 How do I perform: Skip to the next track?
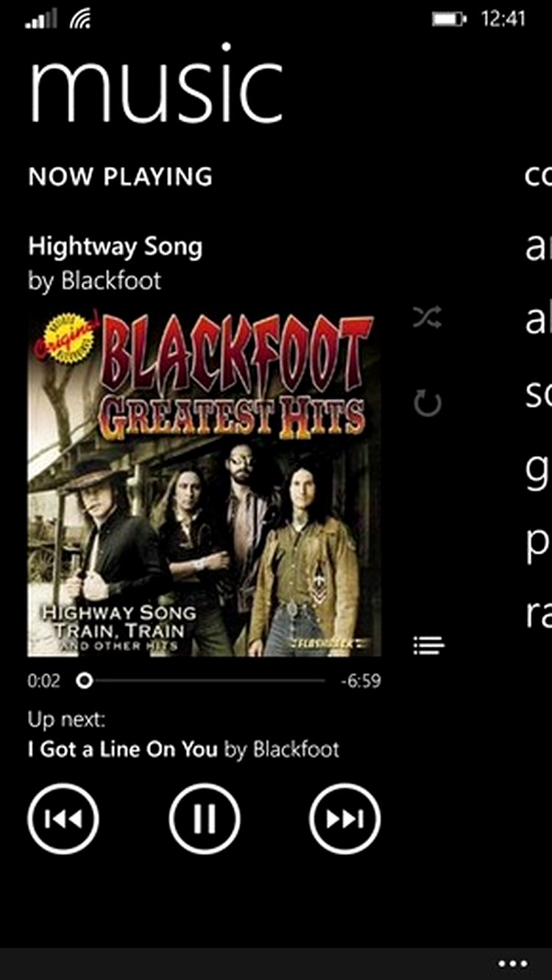345,818
